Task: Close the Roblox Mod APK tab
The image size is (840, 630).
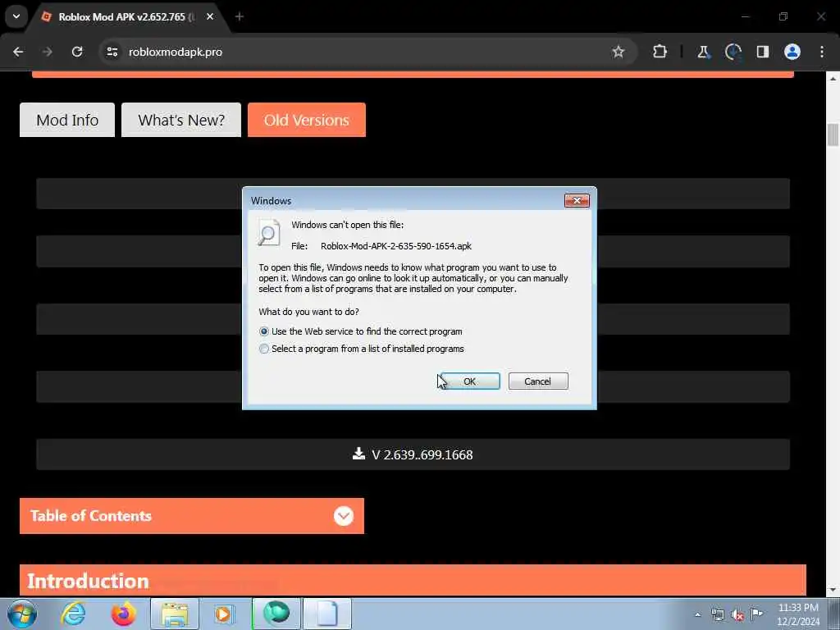Action: (x=210, y=16)
